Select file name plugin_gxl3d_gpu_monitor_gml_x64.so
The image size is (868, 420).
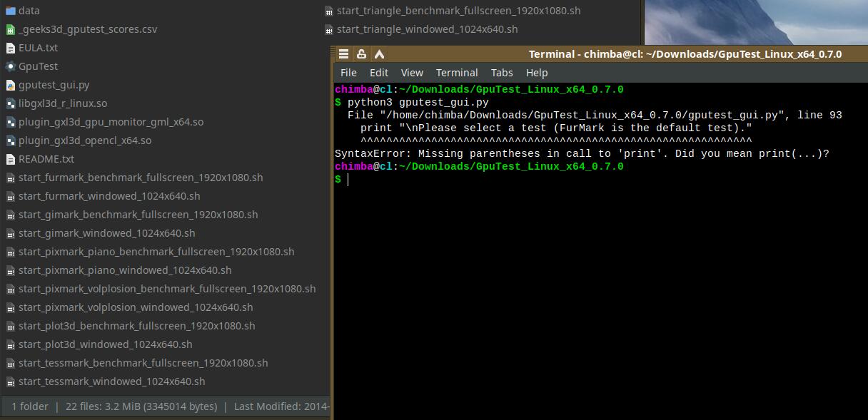[x=111, y=122]
